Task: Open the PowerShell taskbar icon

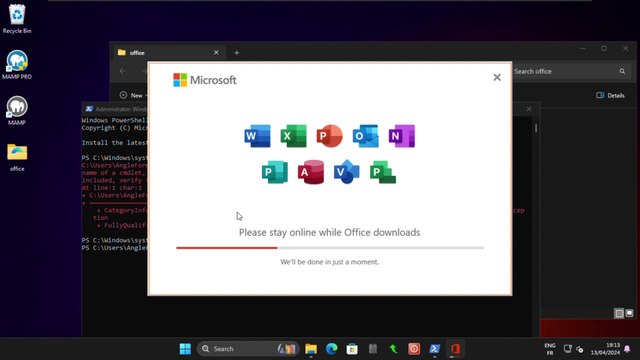Action: point(434,349)
